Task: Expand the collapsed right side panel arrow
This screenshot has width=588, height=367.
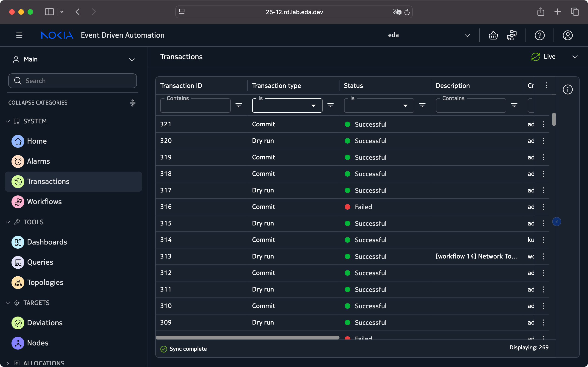Action: [556, 222]
